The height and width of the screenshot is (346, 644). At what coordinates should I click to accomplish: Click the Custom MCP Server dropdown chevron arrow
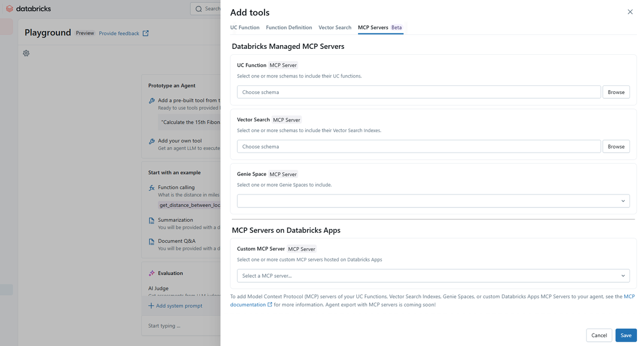tap(623, 276)
